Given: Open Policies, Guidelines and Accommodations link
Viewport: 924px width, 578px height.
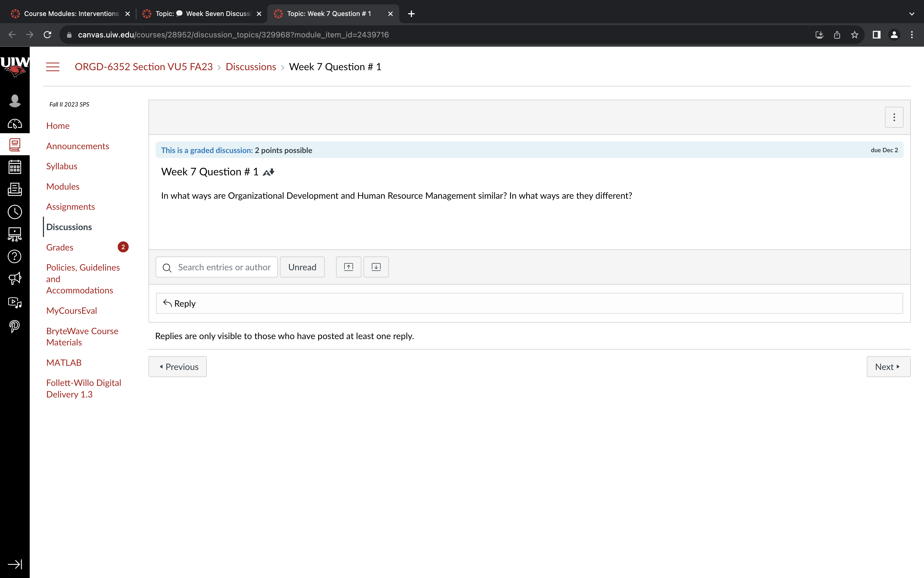Looking at the screenshot, I should 83,279.
